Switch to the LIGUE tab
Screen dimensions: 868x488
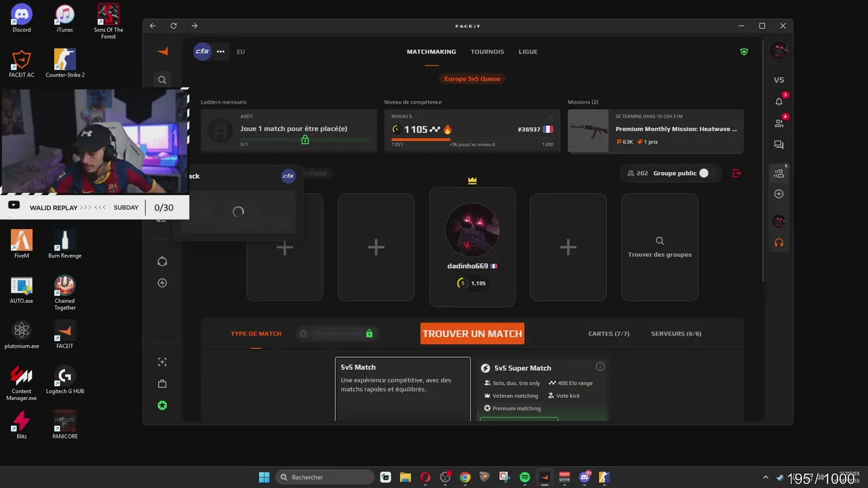coord(528,52)
